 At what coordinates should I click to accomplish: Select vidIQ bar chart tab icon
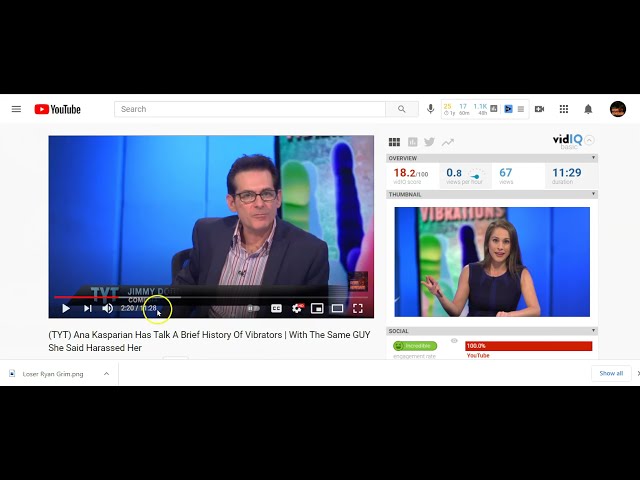click(413, 142)
